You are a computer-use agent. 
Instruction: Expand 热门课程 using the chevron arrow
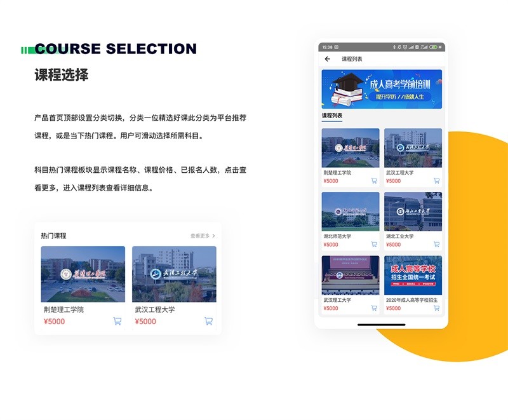click(213, 236)
